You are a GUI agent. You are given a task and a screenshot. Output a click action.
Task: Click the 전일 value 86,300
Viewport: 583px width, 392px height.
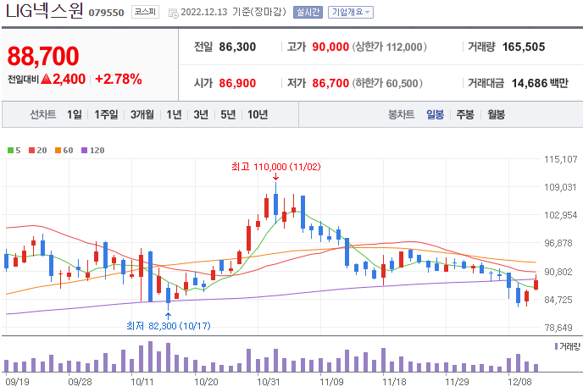[237, 47]
